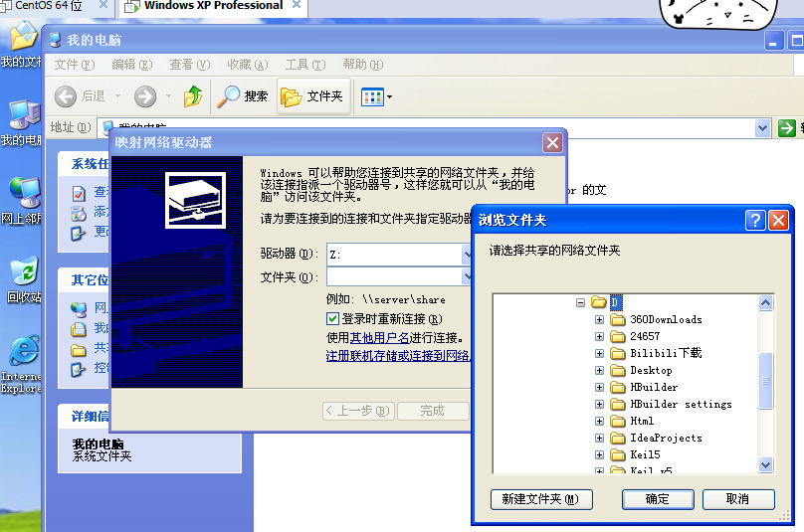
Task: Open the Recycle Bin desktop icon
Action: [23, 279]
